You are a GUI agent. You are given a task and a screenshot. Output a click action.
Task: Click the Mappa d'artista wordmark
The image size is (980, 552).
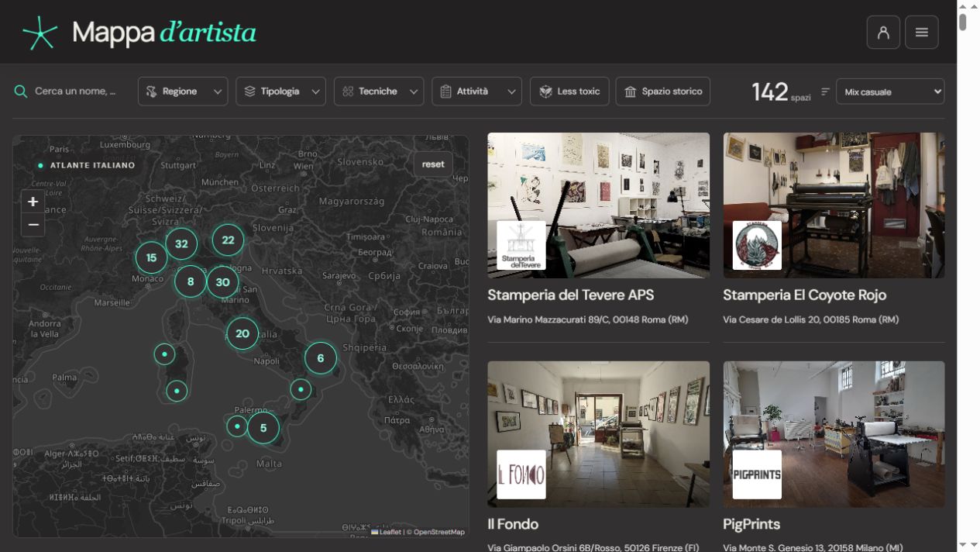[164, 33]
